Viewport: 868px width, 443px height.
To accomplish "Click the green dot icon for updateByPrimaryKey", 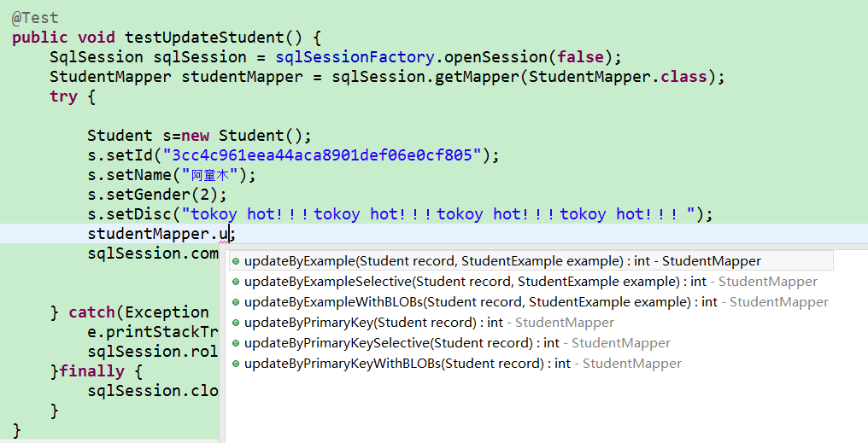I will tap(236, 323).
